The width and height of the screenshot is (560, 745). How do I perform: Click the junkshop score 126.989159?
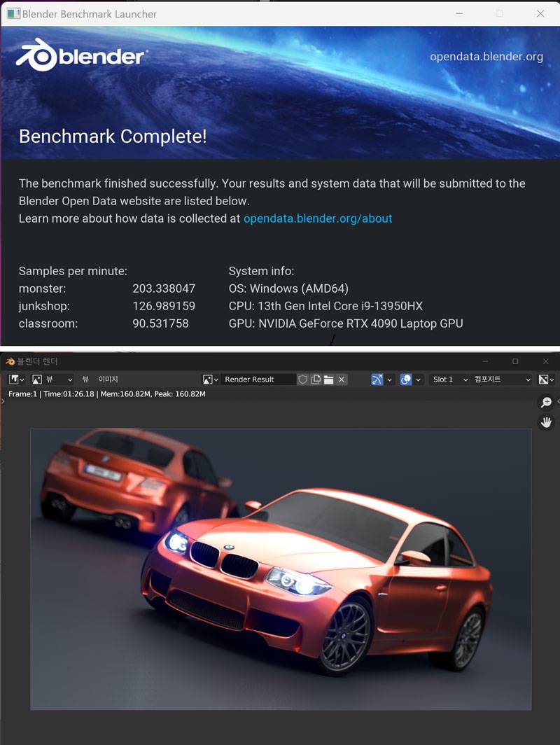click(x=164, y=306)
